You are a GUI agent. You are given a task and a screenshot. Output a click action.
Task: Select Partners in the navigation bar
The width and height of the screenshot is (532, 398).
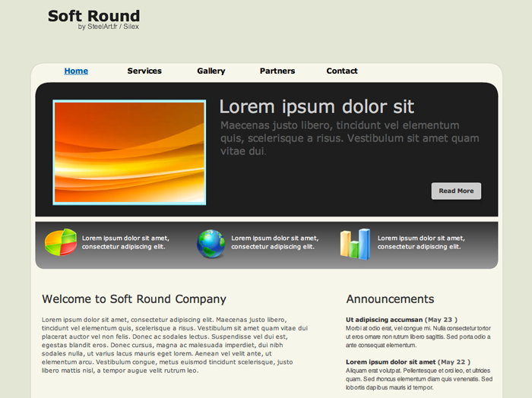[x=277, y=71]
